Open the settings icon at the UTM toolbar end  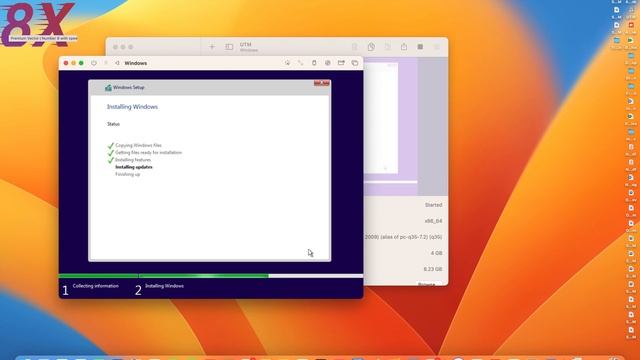(x=436, y=47)
